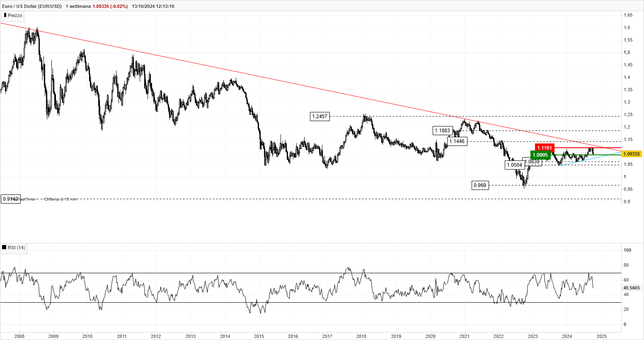Click the green 1.0905 support tag
644x340 pixels.
point(540,155)
